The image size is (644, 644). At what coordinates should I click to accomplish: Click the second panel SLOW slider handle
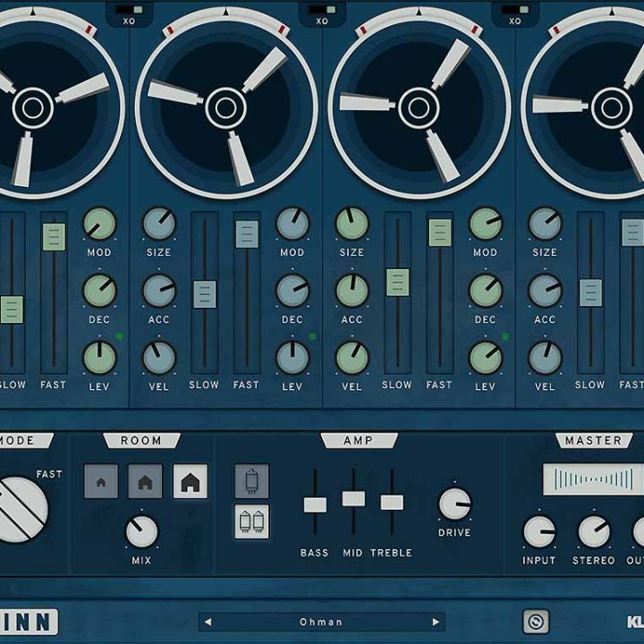205,294
